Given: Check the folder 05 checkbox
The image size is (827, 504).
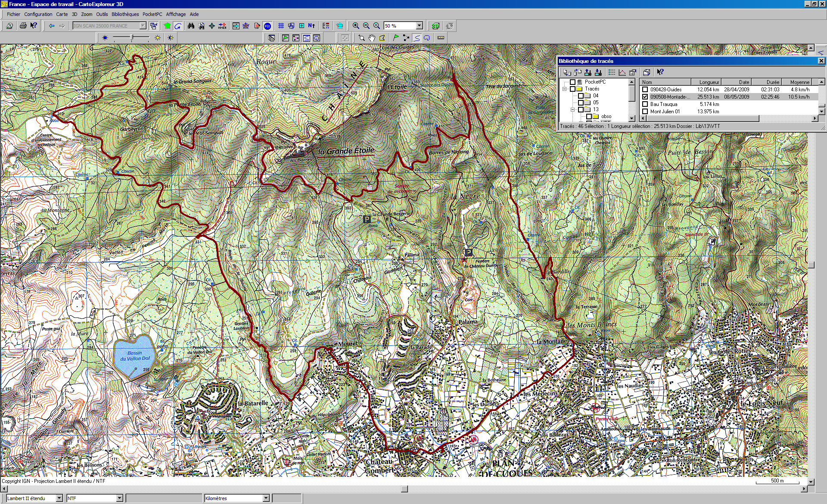Looking at the screenshot, I should click(581, 103).
